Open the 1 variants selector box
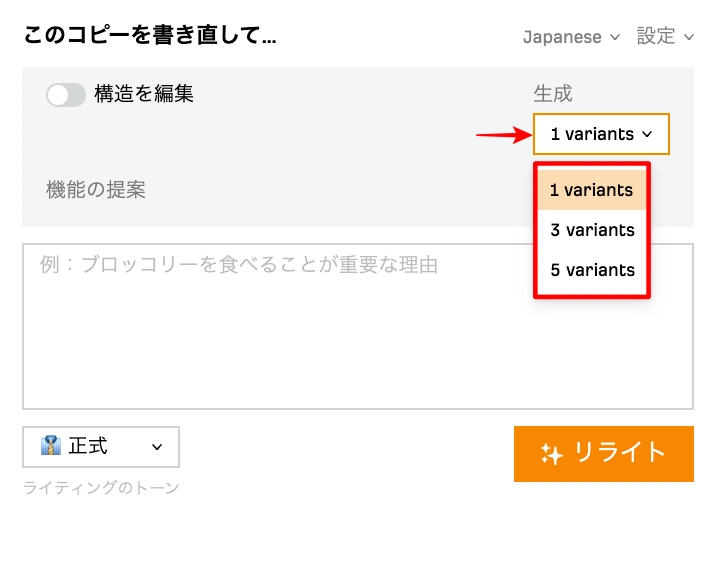Image resolution: width=717 pixels, height=570 pixels. coord(601,134)
